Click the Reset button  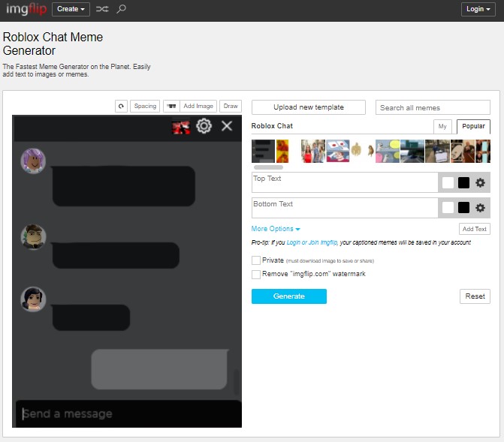click(x=475, y=296)
